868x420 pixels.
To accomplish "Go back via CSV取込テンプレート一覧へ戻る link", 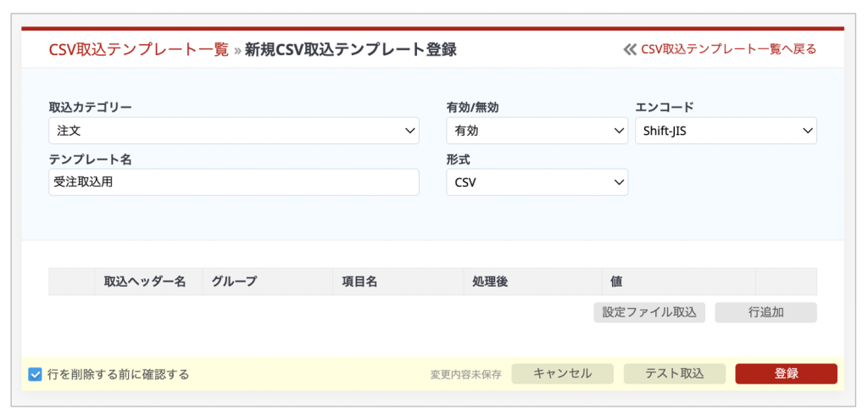I will pos(720,49).
